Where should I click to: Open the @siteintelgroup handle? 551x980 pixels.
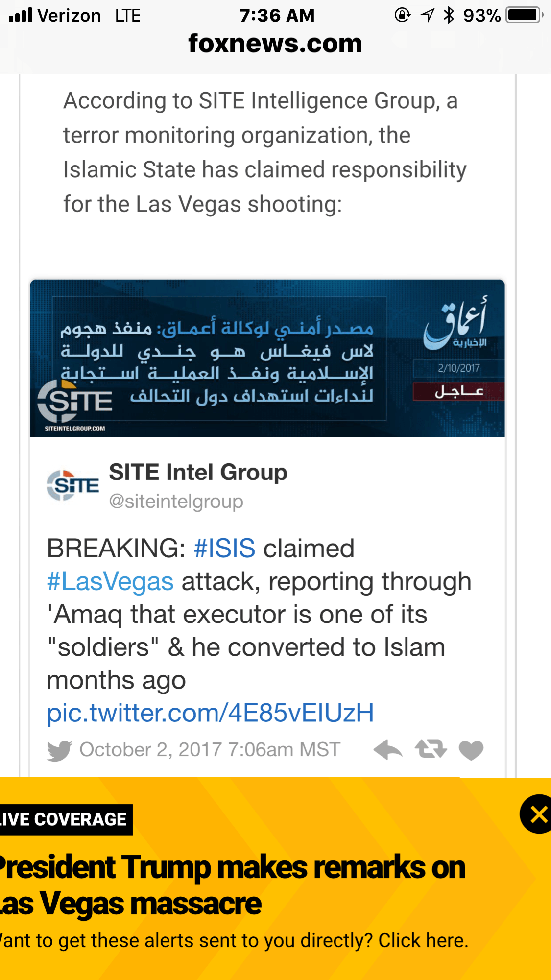coord(176,502)
